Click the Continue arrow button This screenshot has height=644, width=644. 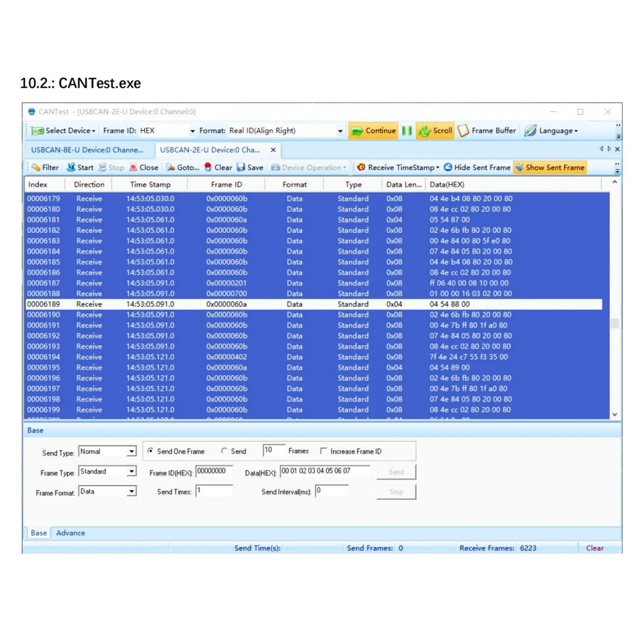[373, 131]
